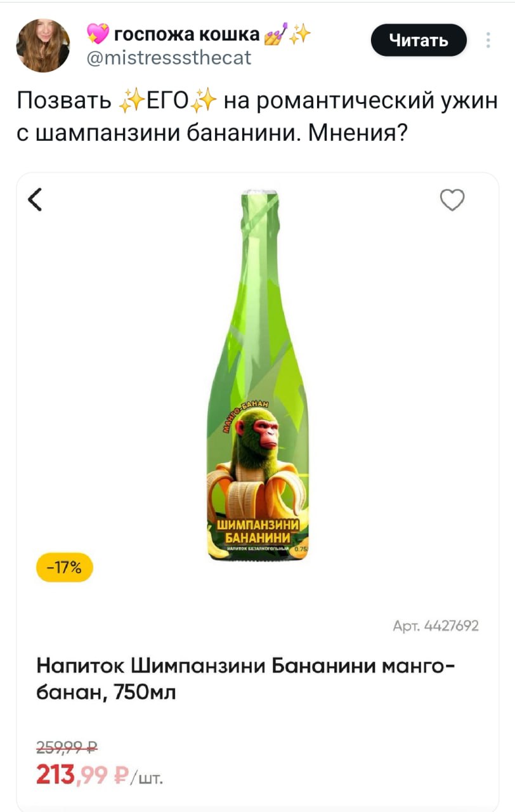Open the author's profile avatar

[x=43, y=45]
